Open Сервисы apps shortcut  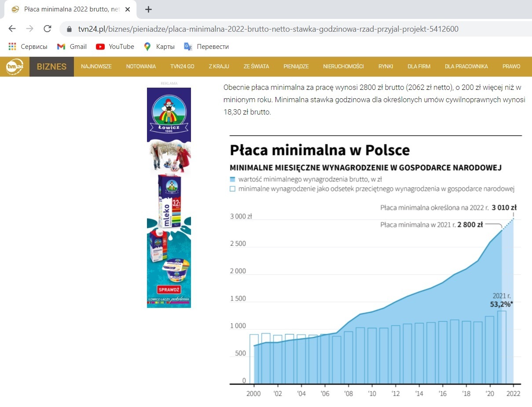click(x=28, y=47)
